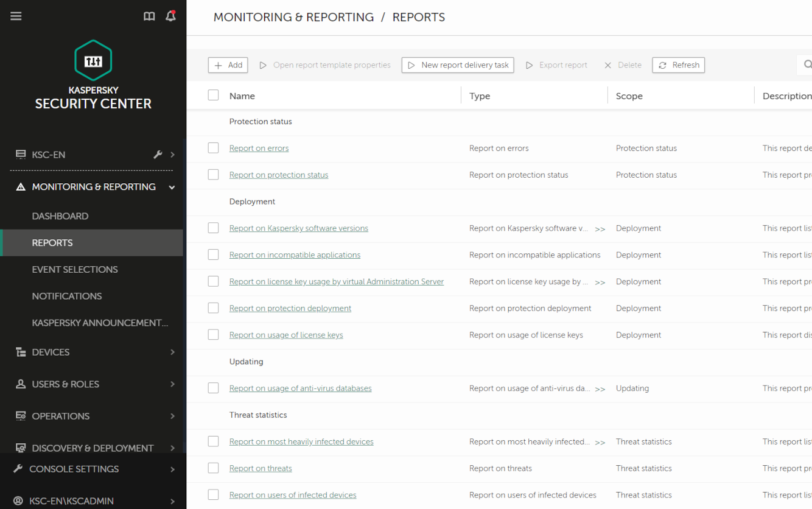The height and width of the screenshot is (509, 812).
Task: Select all reports via the header checkbox
Action: [213, 95]
